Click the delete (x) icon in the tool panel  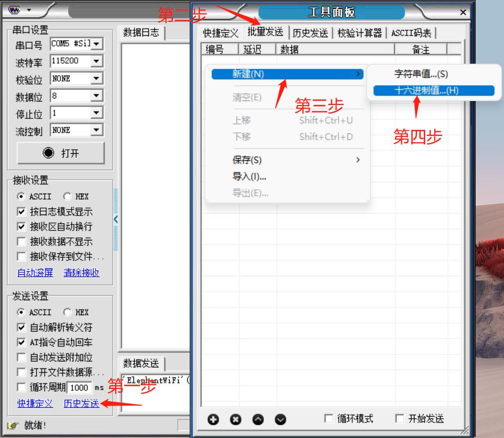[236, 420]
